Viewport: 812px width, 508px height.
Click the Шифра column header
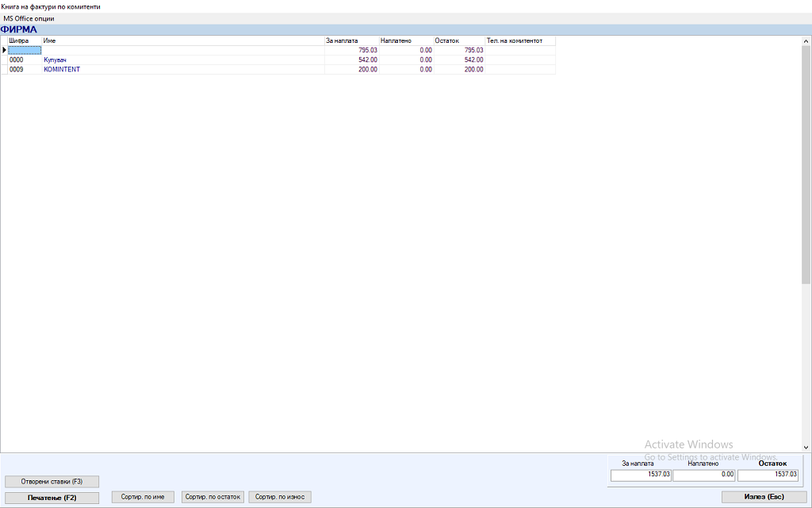[25, 40]
